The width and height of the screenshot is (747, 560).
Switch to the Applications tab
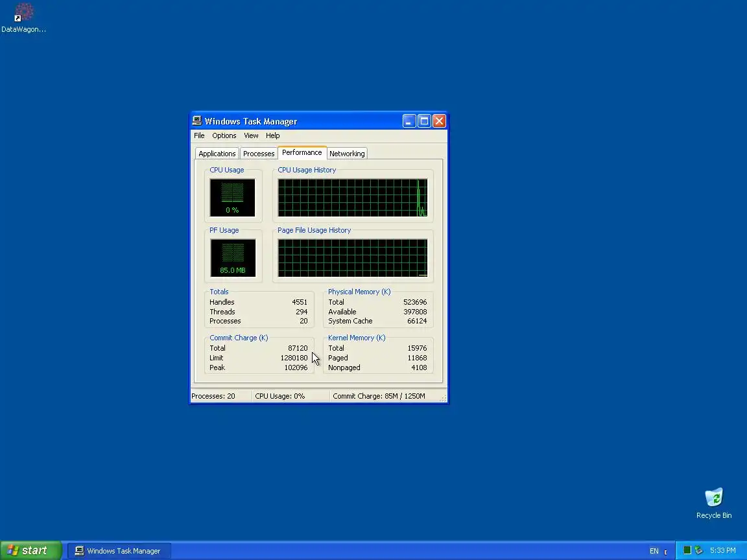pos(217,154)
